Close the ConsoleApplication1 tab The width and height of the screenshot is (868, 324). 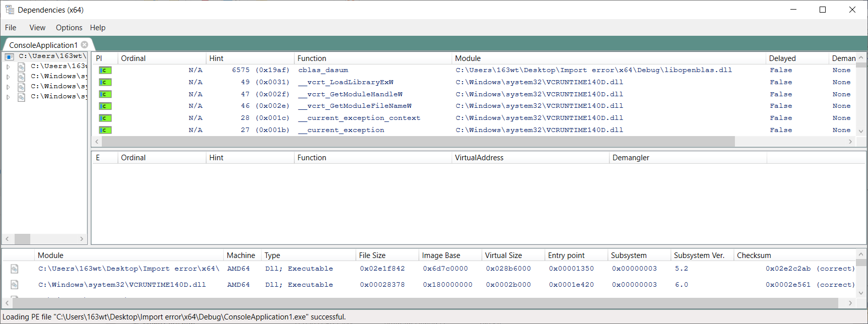(x=85, y=45)
